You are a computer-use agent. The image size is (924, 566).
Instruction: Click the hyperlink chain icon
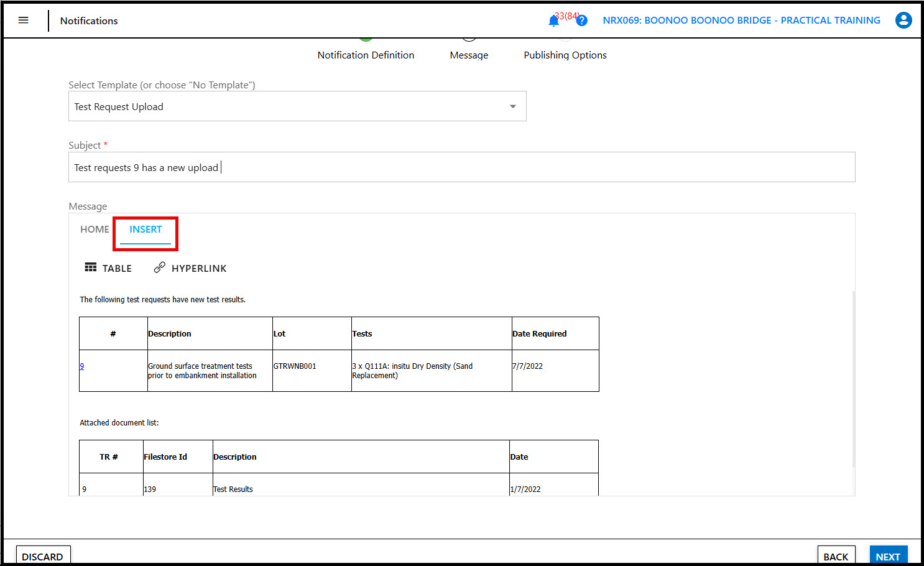tap(160, 267)
